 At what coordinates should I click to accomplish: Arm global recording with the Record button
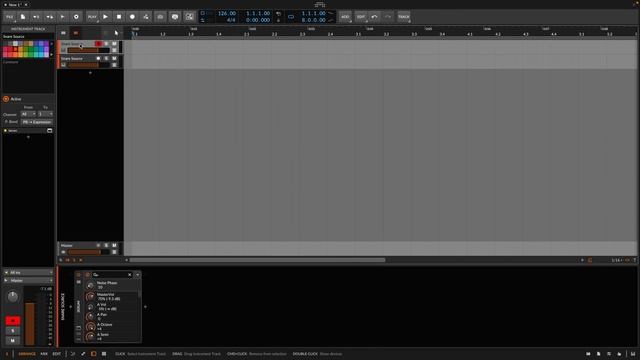(132, 17)
